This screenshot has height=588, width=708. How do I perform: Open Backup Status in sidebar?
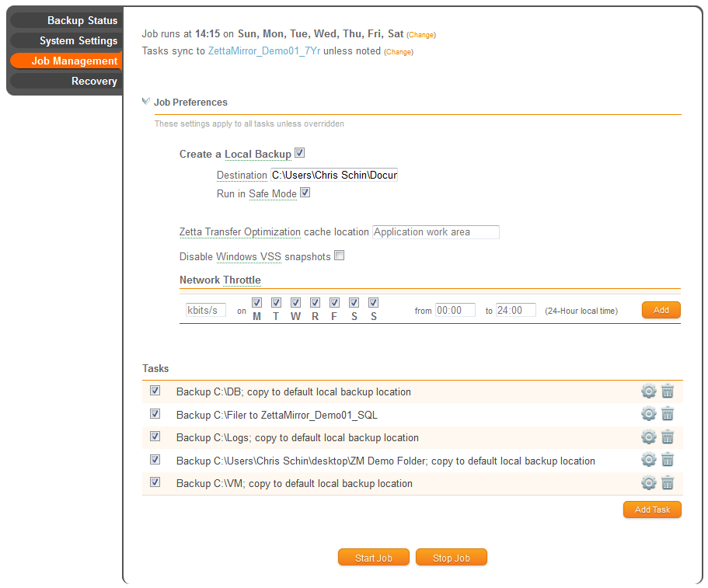[x=66, y=20]
